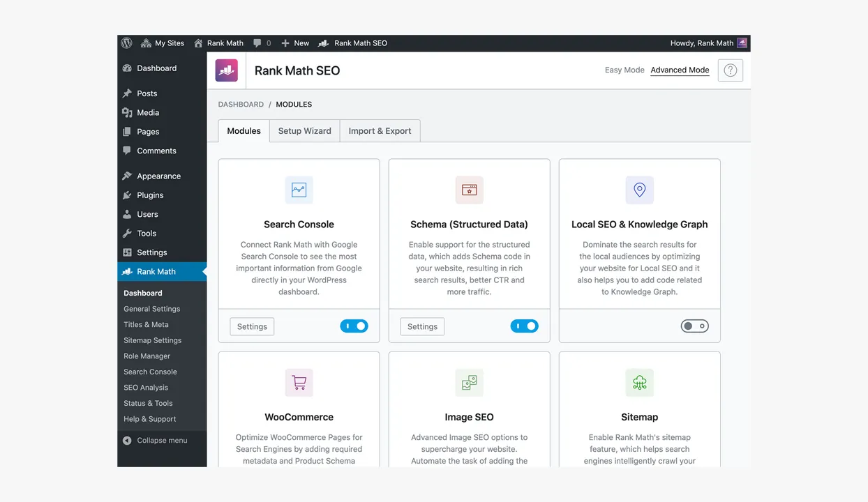Click the WordPress logo in admin bar
This screenshot has height=502, width=868.
[127, 43]
